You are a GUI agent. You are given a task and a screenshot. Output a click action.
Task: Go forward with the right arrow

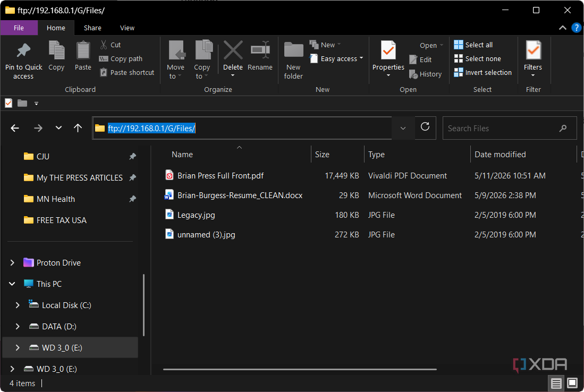[x=38, y=128]
